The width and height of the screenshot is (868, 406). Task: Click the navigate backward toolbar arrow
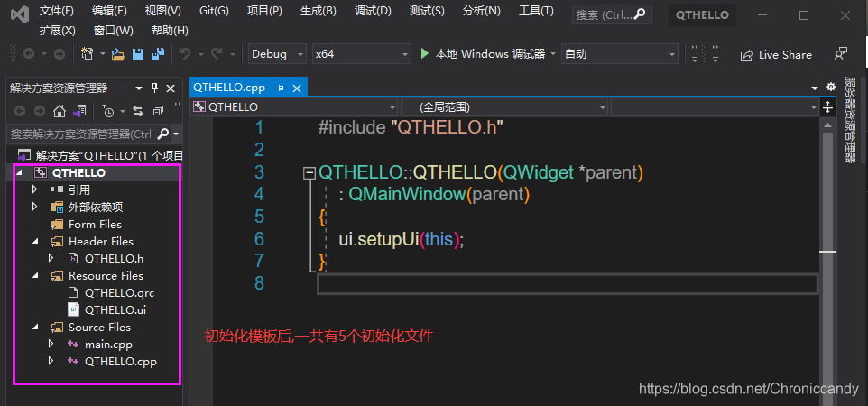click(x=28, y=54)
